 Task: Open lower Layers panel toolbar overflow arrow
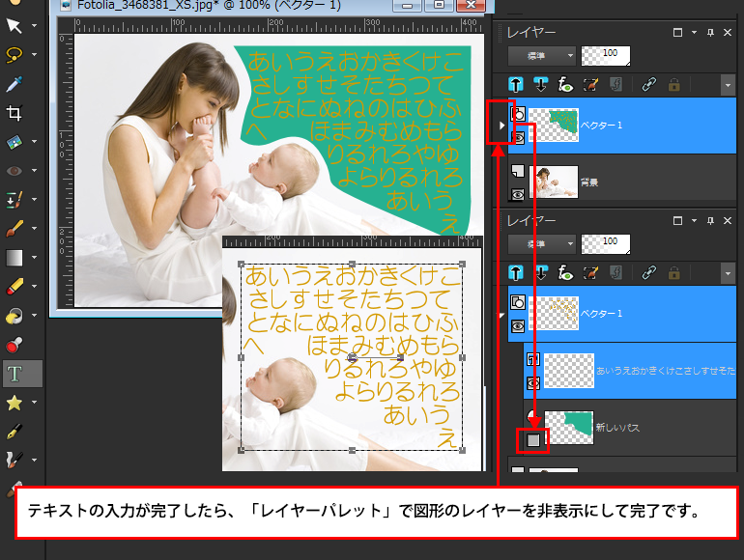[x=728, y=274]
